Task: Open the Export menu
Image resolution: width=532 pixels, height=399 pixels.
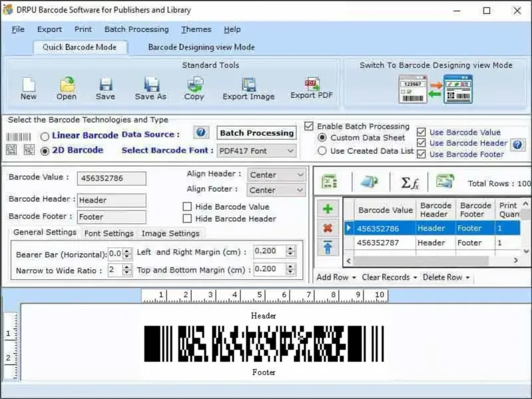Action: pos(49,29)
